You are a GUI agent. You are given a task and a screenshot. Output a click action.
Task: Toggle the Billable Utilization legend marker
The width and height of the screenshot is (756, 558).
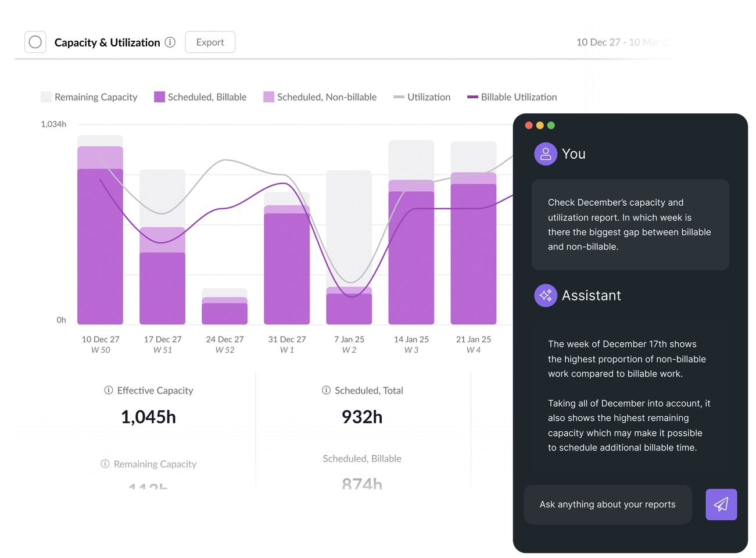click(x=472, y=97)
